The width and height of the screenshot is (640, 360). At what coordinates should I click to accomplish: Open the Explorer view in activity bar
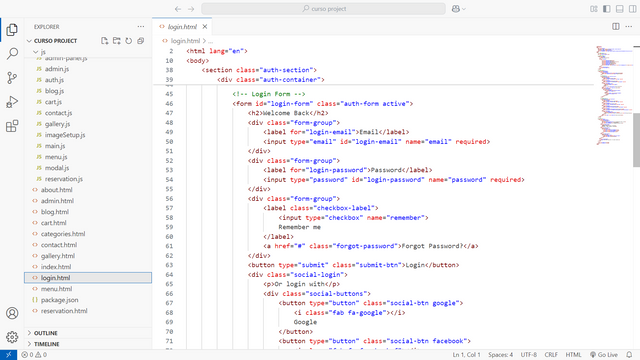[x=12, y=29]
